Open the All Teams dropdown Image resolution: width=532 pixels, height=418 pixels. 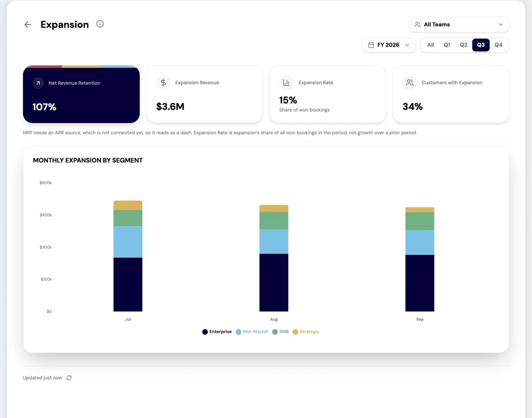coord(459,24)
